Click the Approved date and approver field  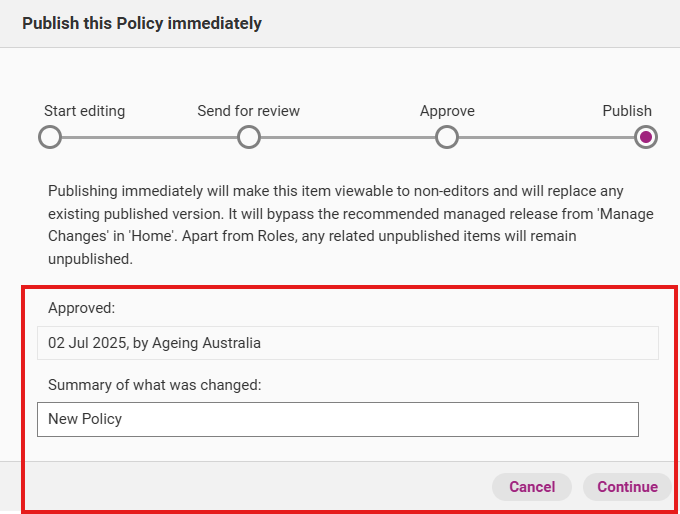coord(347,343)
